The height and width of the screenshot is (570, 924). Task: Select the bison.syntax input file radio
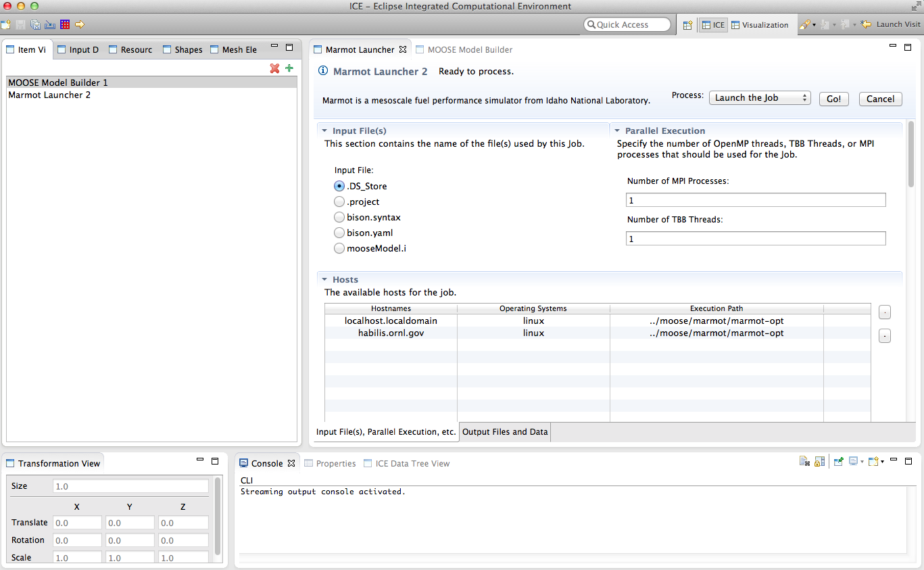coord(339,217)
